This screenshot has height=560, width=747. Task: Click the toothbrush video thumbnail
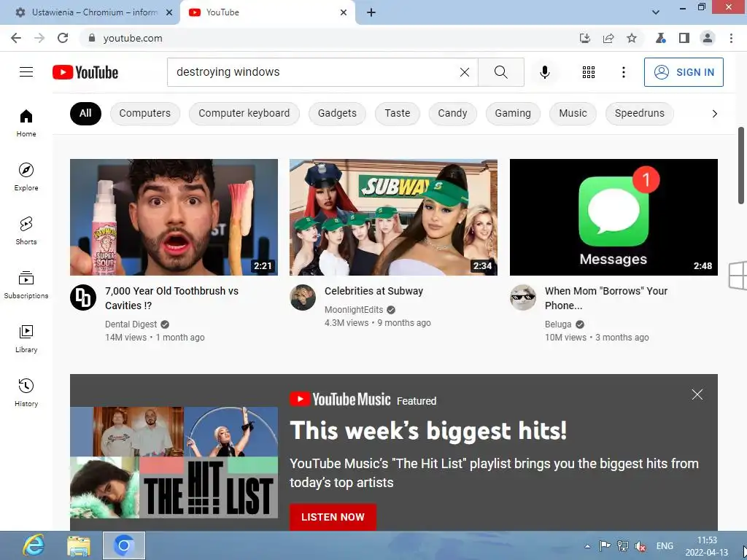174,217
